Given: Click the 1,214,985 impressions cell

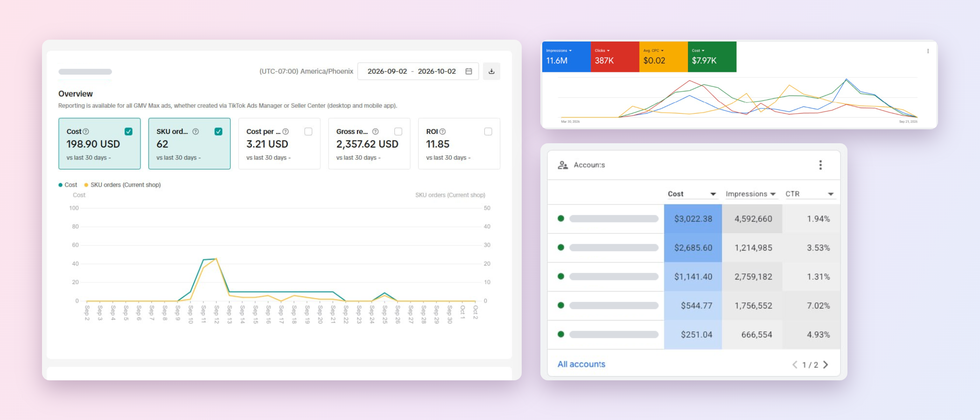Looking at the screenshot, I should 752,248.
